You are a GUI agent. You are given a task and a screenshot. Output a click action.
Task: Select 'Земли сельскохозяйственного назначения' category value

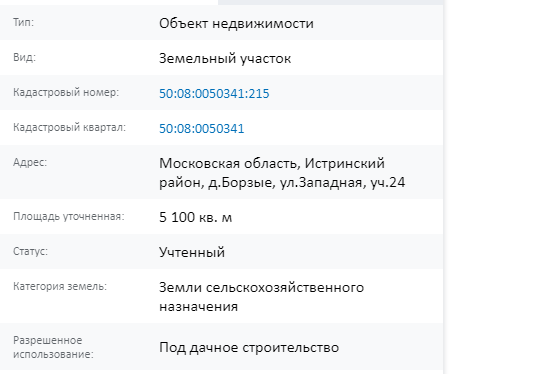(261, 297)
